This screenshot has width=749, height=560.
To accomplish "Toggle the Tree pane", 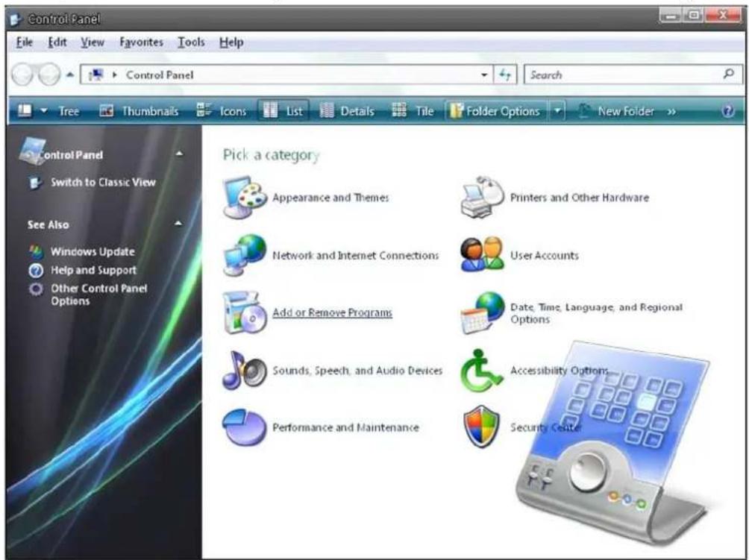I will tap(69, 111).
